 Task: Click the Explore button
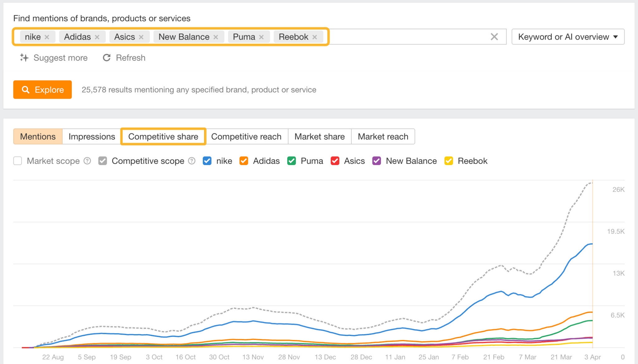coord(42,90)
